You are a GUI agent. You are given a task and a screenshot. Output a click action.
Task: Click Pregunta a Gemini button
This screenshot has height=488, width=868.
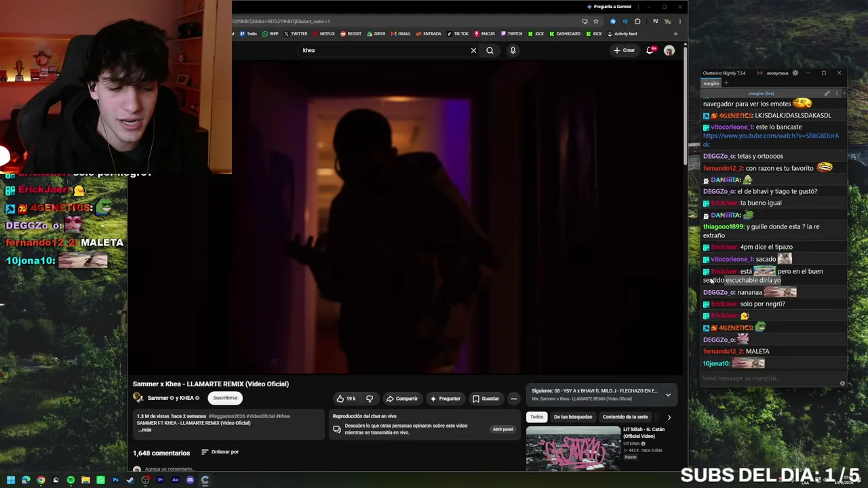pyautogui.click(x=610, y=7)
